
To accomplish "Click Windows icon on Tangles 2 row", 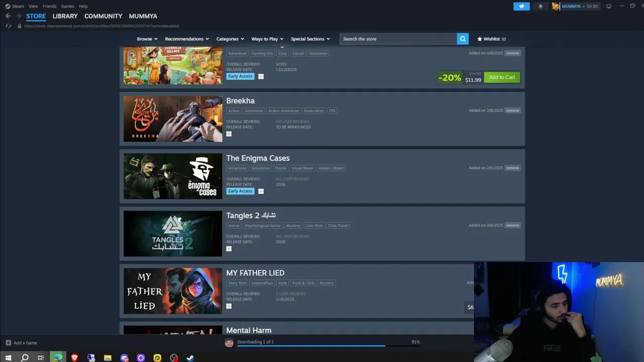I will [229, 248].
